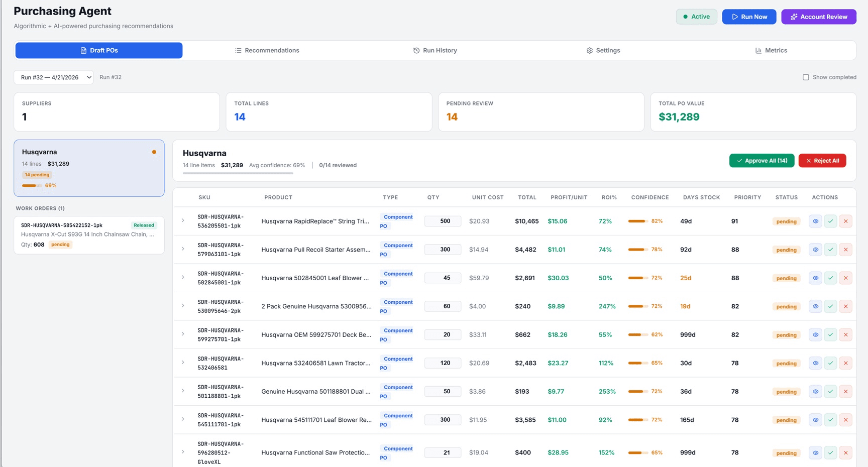Reject the 502845001 Leaf Blower line
Screen dimensions: 868x467
[x=845, y=278]
